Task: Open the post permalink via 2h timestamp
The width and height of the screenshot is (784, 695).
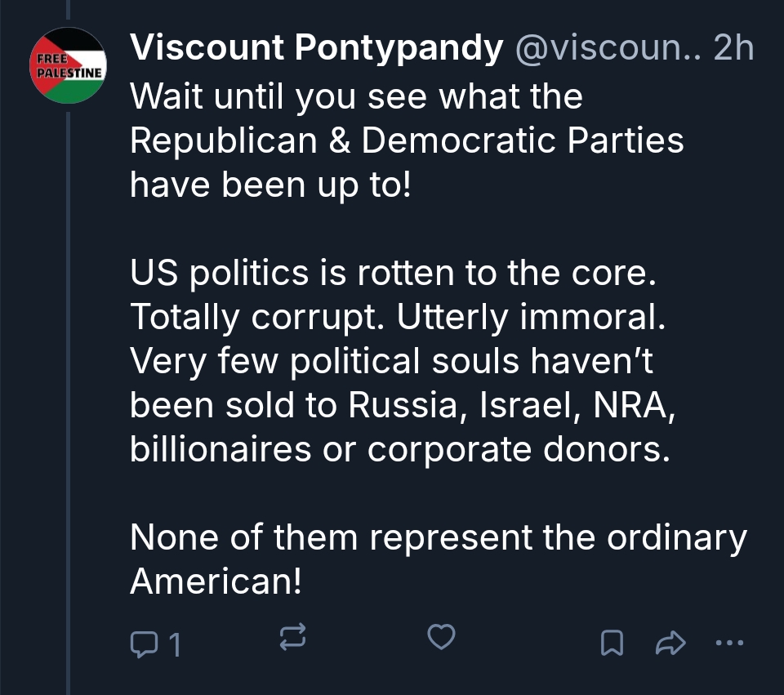Action: pos(733,50)
